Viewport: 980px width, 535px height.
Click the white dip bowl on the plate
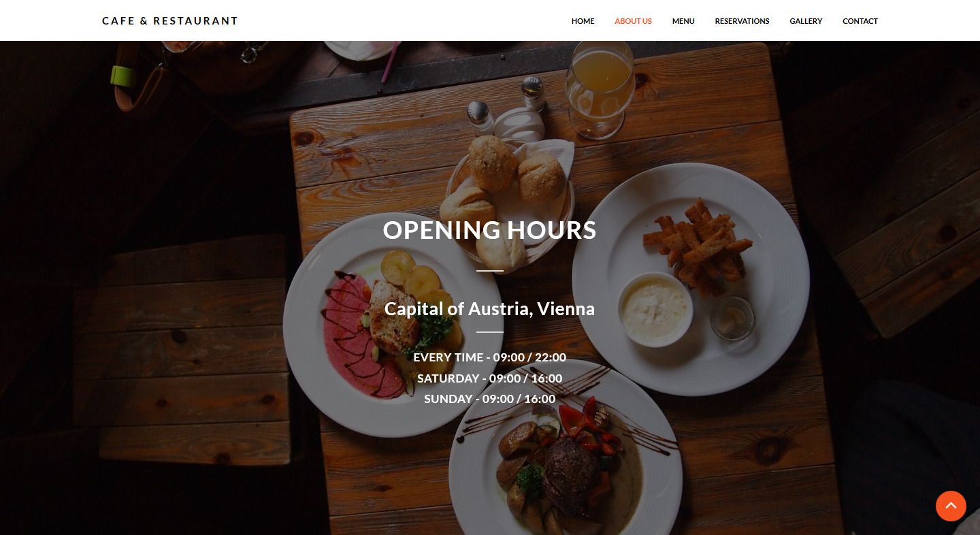click(655, 310)
